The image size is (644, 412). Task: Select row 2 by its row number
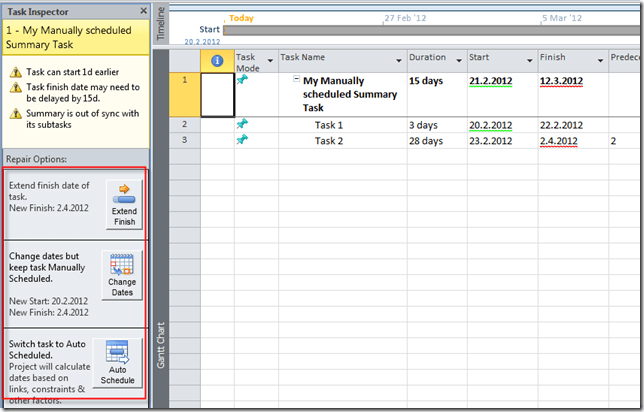184,125
